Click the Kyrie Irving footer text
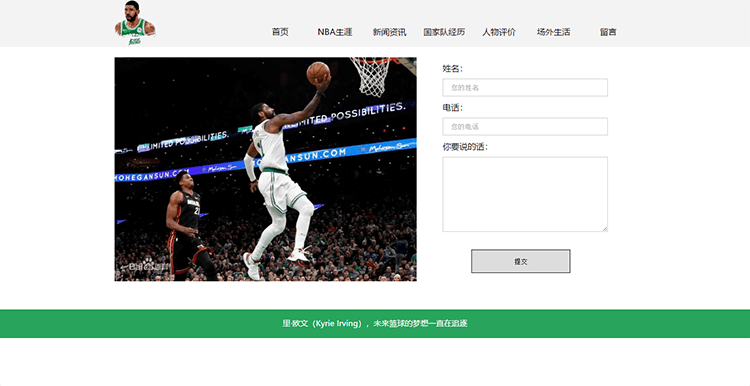Image resolution: width=750 pixels, height=386 pixels. 375,323
